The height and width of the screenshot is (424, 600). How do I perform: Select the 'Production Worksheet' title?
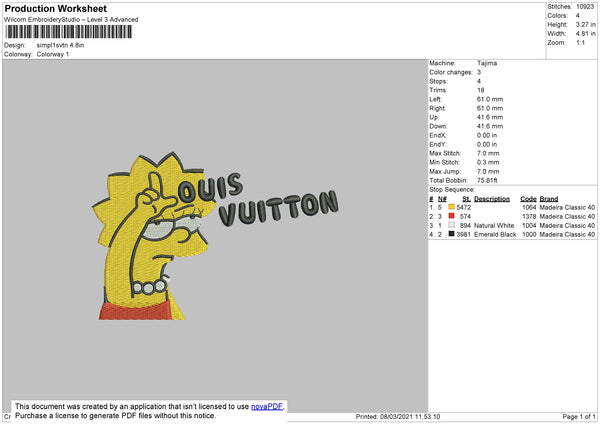coord(55,8)
